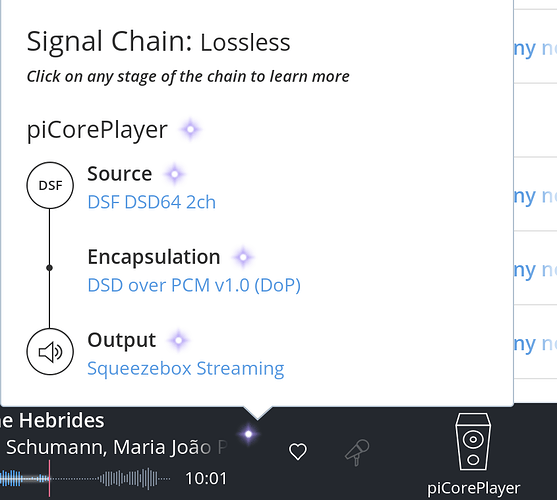Open the piCorePlayer speaker zone icon
Viewport: 557px width, 500px height.
click(x=473, y=442)
